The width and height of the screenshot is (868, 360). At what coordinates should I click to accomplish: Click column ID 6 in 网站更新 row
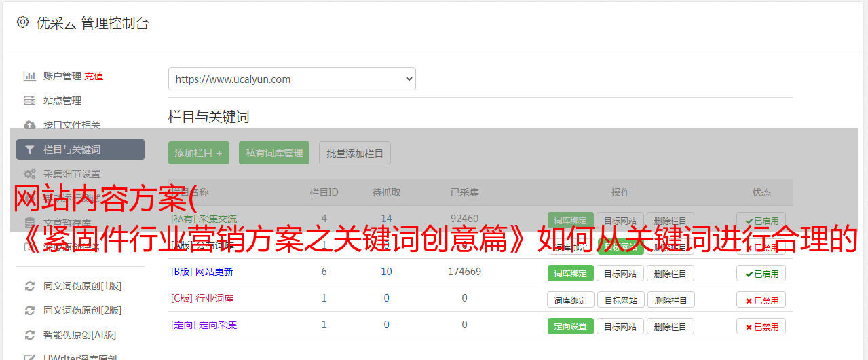tap(324, 272)
